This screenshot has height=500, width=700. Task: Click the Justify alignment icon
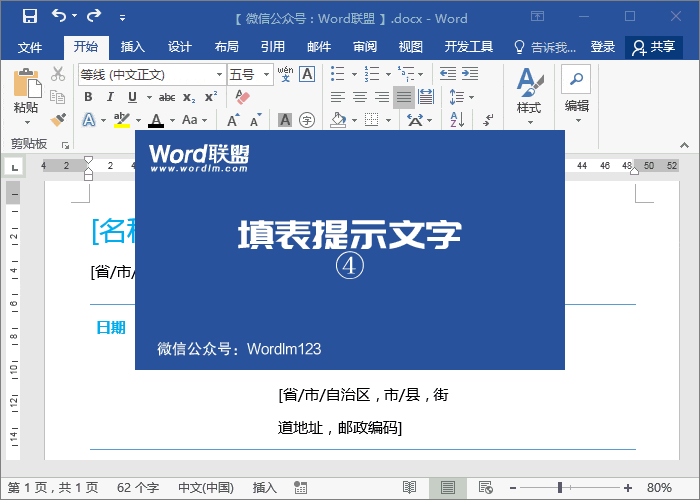click(x=404, y=97)
